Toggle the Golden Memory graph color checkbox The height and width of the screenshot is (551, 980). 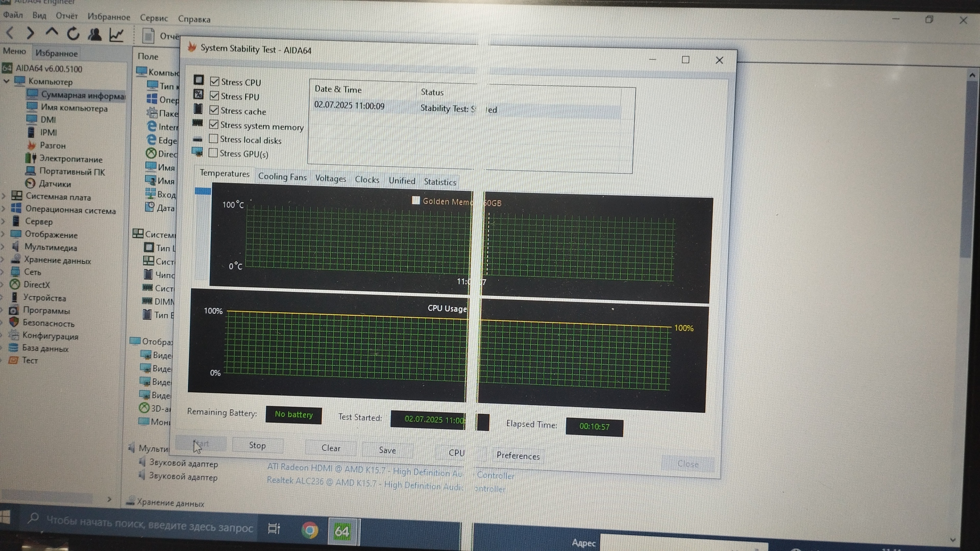pyautogui.click(x=416, y=201)
